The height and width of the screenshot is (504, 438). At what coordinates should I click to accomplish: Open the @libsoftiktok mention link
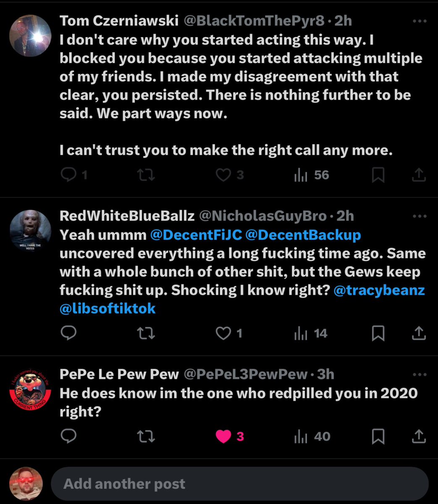(108, 309)
